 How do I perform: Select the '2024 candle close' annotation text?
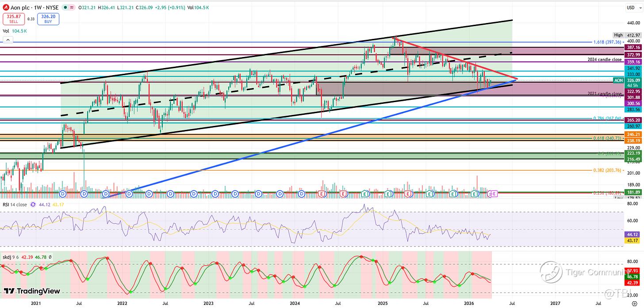[604, 60]
